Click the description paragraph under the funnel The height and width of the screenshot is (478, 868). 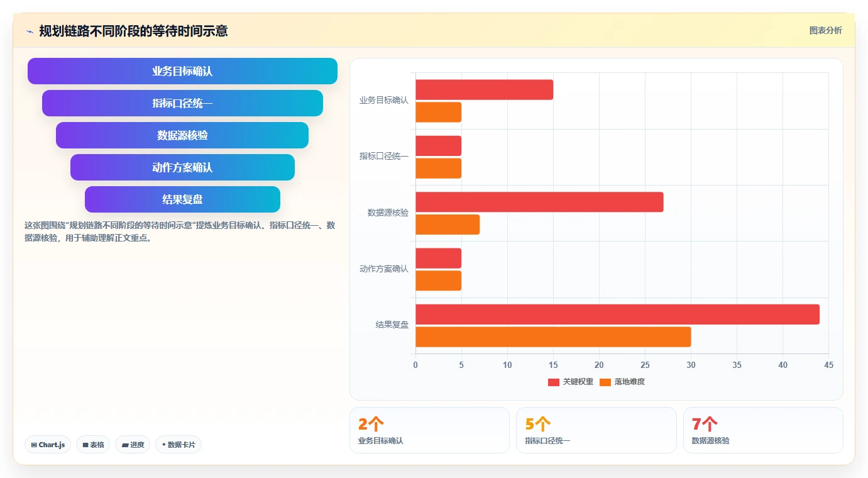point(180,231)
